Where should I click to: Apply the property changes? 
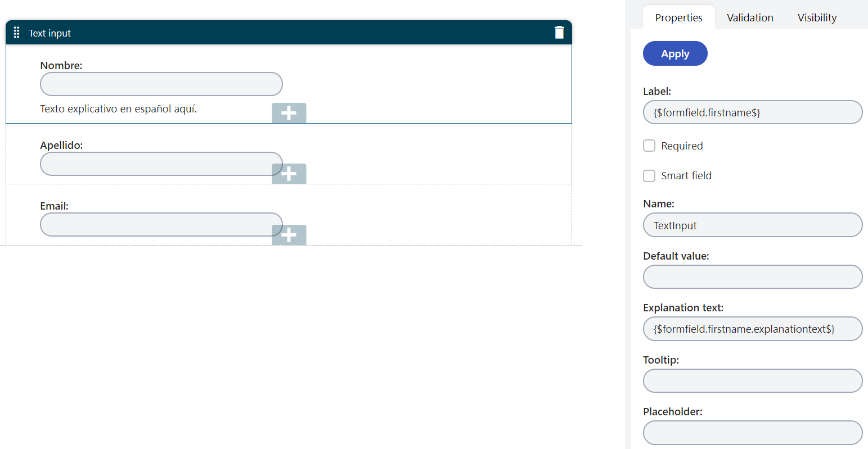[x=675, y=53]
